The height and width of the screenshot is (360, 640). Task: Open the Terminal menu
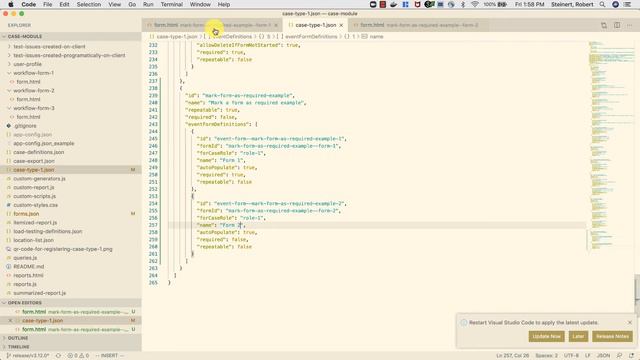tap(171, 4)
